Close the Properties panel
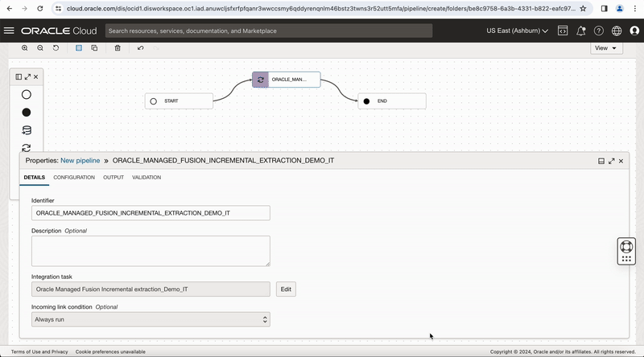The width and height of the screenshot is (644, 357). [621, 162]
